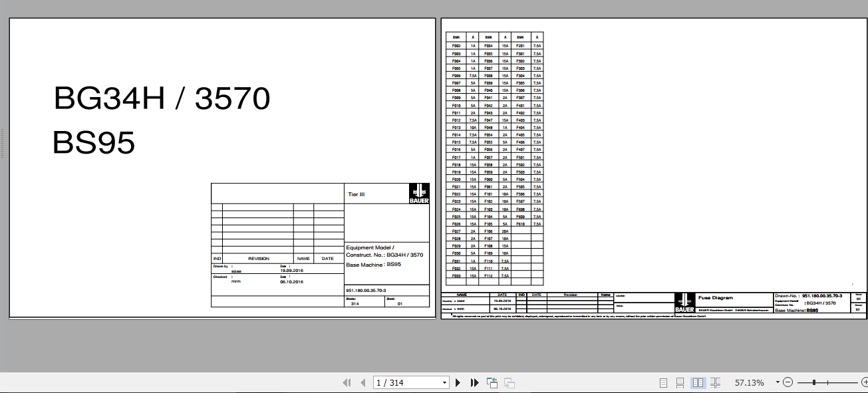The height and width of the screenshot is (393, 868).
Task: Click the BAUER logo on the cover page
Action: [419, 194]
